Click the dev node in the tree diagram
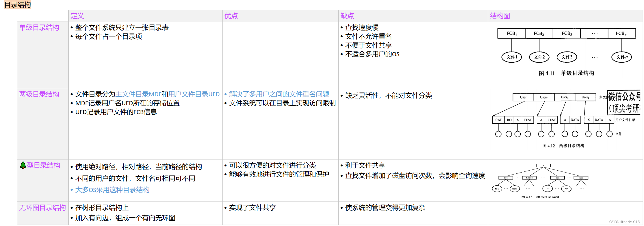The width and height of the screenshot is (644, 226). tap(506, 178)
